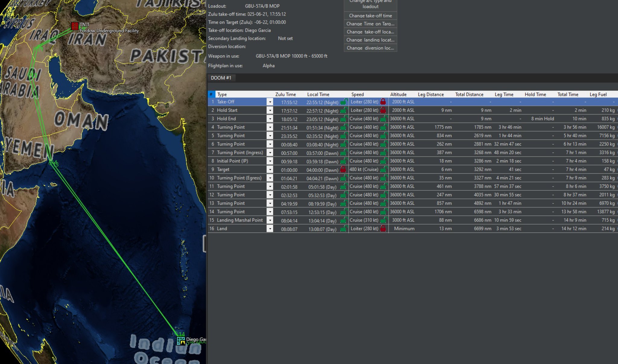
Task: Click the '8 min Hold' cell
Action: coord(542,119)
